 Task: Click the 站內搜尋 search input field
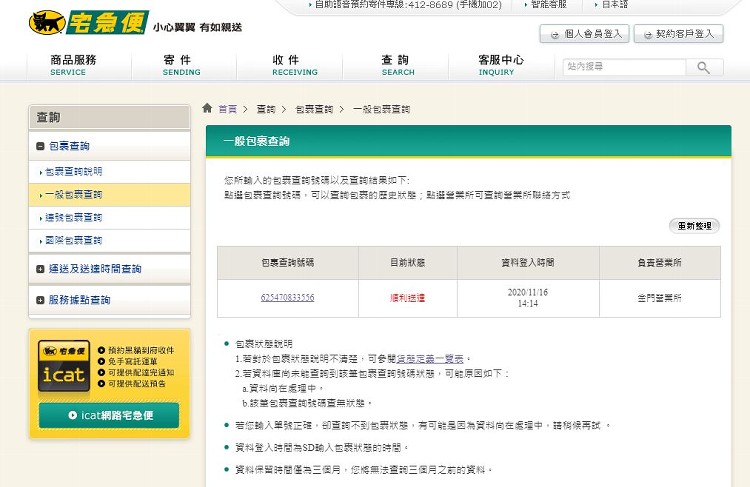(x=624, y=67)
